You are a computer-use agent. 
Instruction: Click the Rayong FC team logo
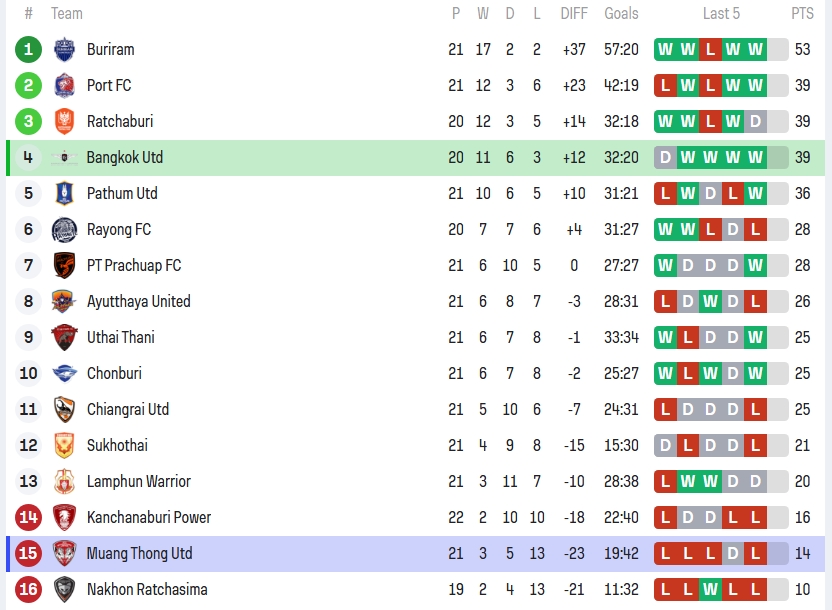(64, 229)
